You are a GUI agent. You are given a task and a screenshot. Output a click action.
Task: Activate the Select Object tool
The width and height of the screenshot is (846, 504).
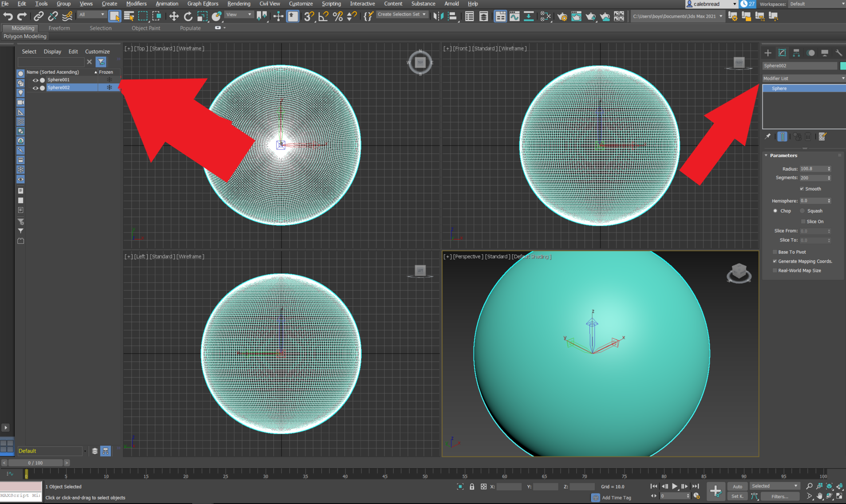pyautogui.click(x=115, y=16)
